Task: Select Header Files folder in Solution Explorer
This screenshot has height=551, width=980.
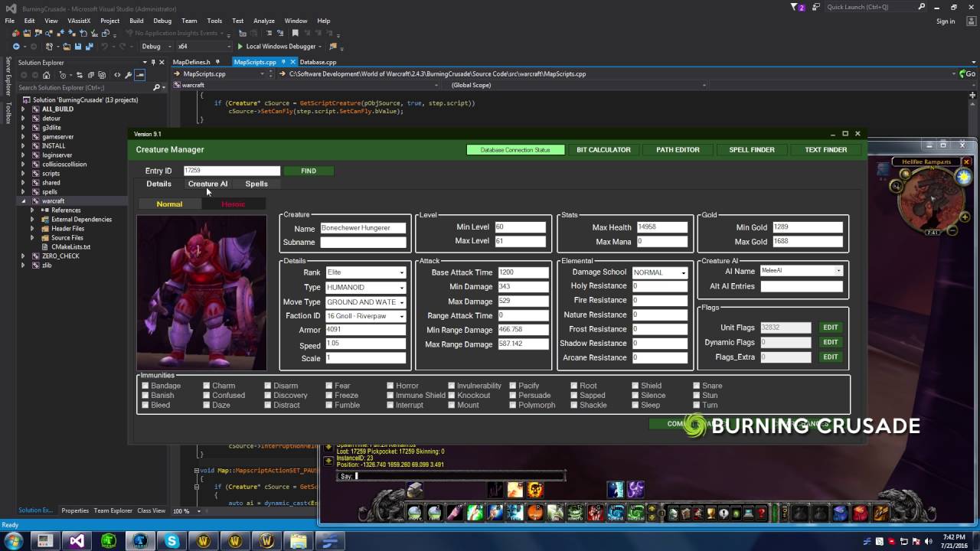Action: point(67,229)
